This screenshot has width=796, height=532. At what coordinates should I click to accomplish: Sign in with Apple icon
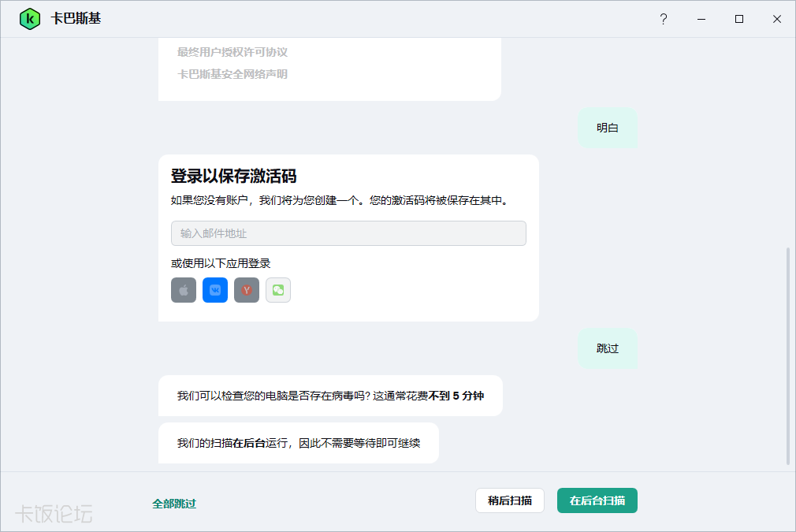point(184,290)
